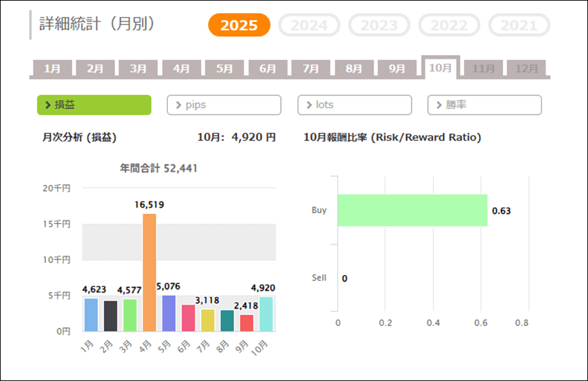
Task: Click the green Buy ratio bar
Action: click(x=412, y=210)
